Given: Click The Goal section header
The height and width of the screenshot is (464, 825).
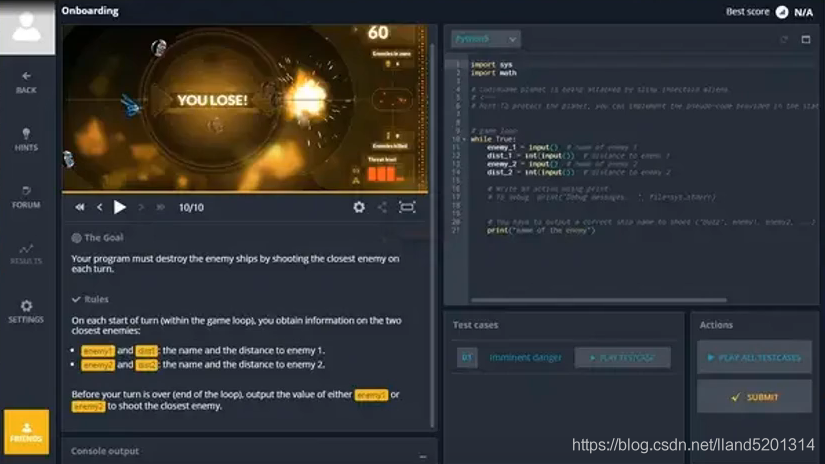Looking at the screenshot, I should pos(97,238).
